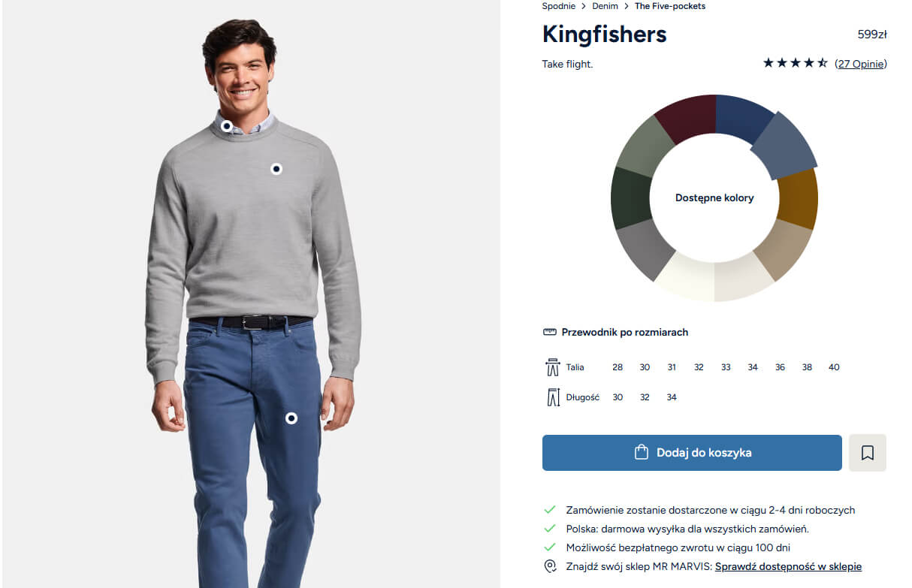
Task: Open Przewodnik po rozmiarach size guide
Action: tap(624, 332)
